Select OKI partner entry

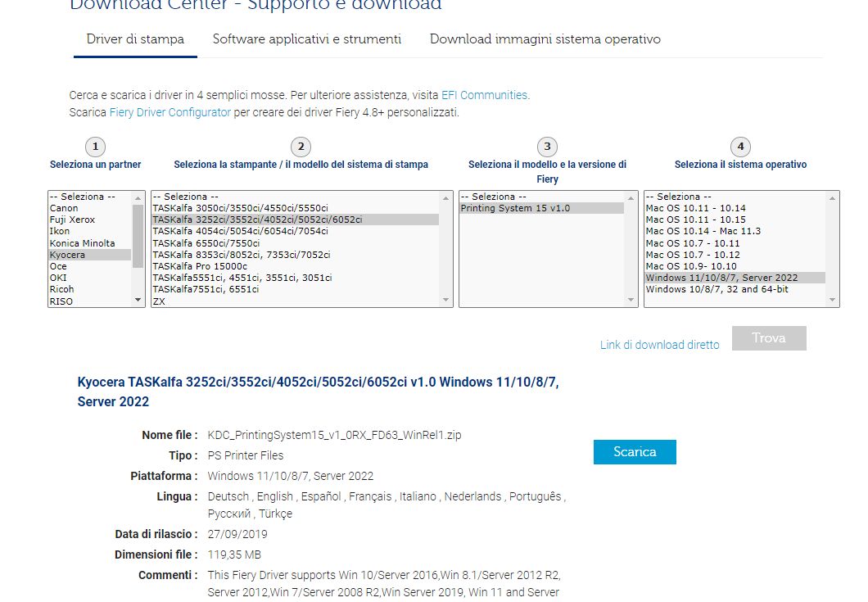click(x=90, y=278)
